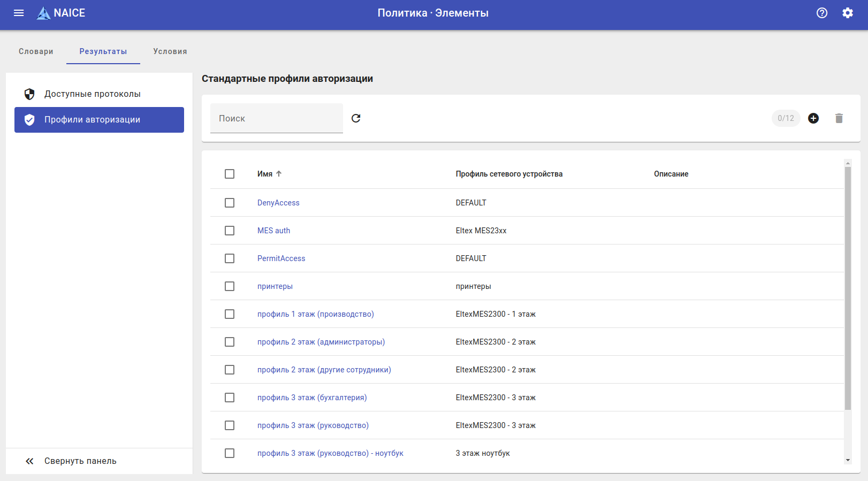Click the NAICE logo icon

(x=43, y=13)
